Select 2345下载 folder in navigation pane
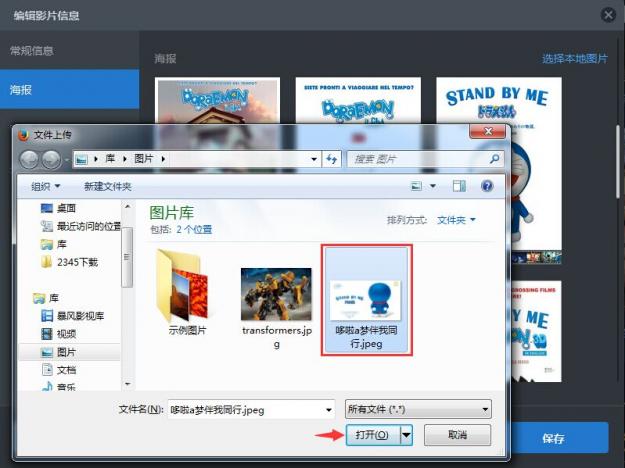The image size is (625, 468). [69, 262]
